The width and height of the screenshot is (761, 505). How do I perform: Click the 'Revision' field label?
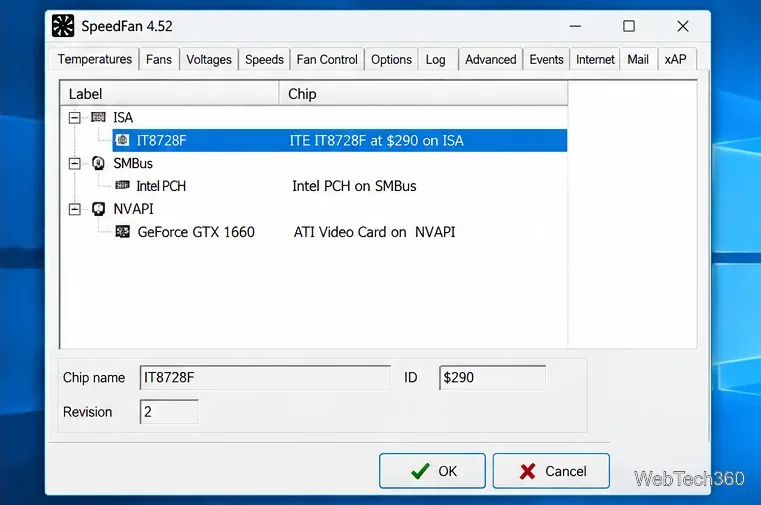click(87, 412)
